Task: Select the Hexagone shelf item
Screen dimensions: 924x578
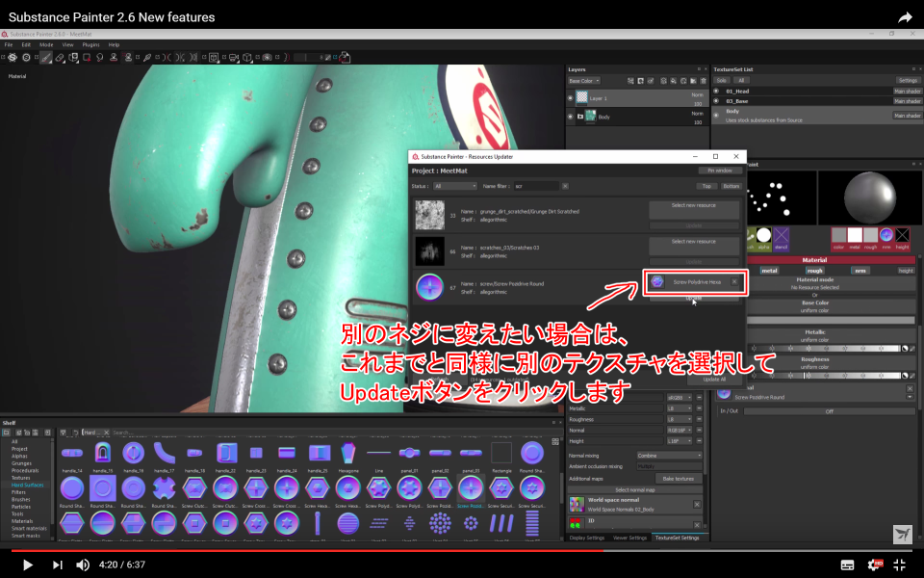Action: click(348, 457)
